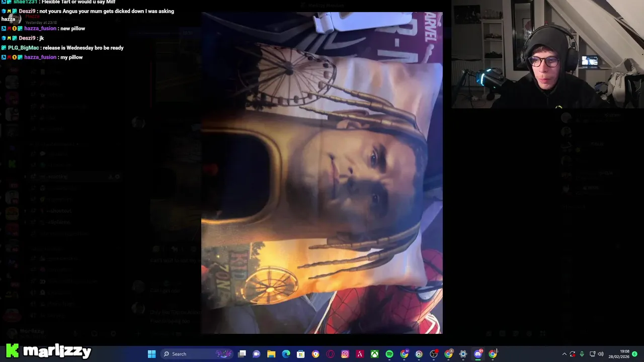The width and height of the screenshot is (644, 362).
Task: Switch to Chrome with A profile badge
Action: coord(448,354)
